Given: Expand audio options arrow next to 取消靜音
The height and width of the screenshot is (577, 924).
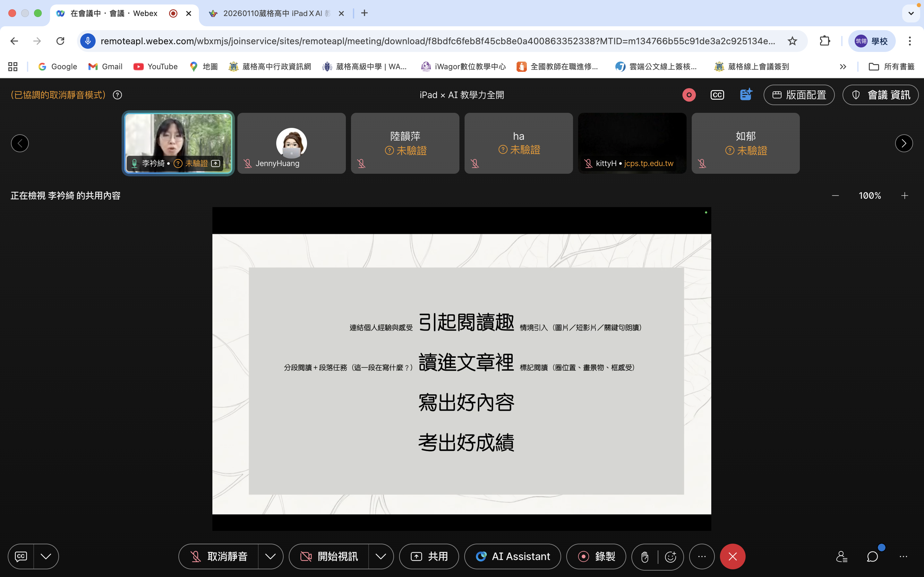Looking at the screenshot, I should tap(270, 556).
